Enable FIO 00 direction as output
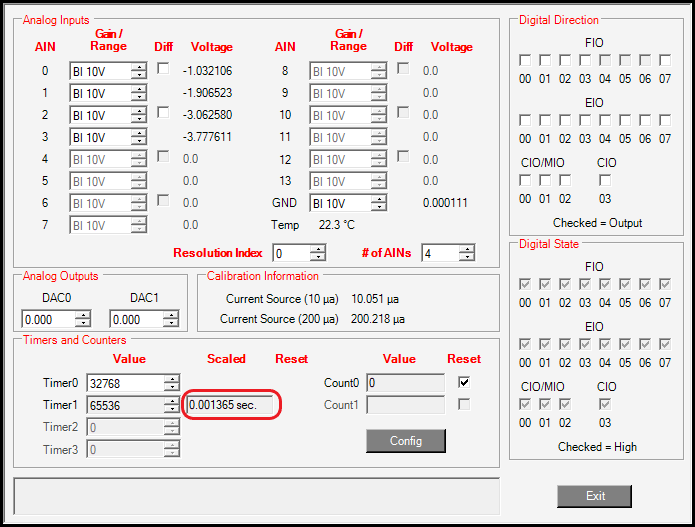 (x=525, y=61)
